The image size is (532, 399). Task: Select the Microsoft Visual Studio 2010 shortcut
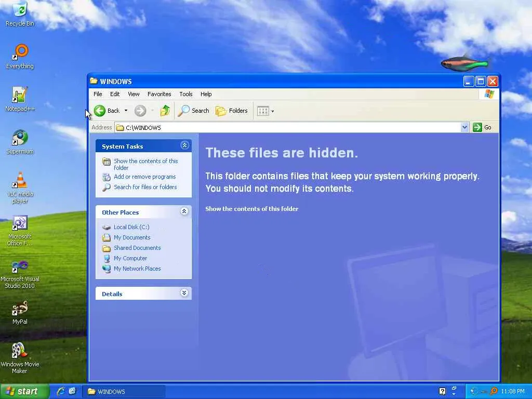pyautogui.click(x=20, y=273)
